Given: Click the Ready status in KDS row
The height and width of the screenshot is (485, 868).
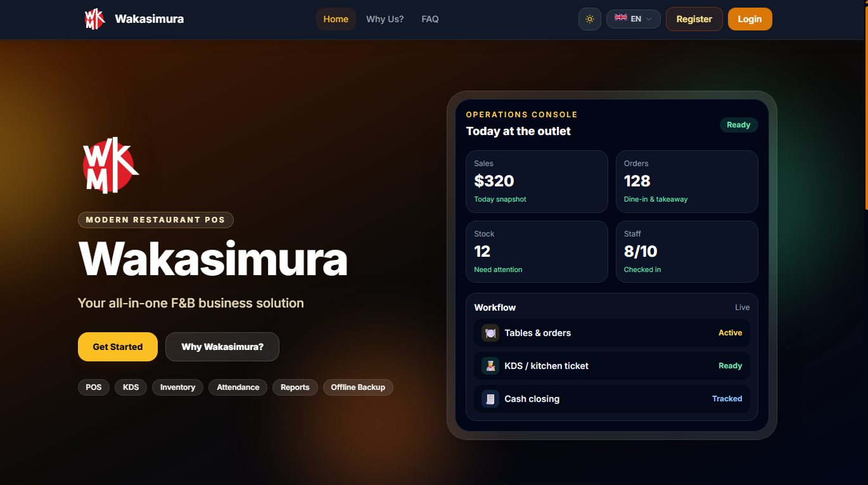Looking at the screenshot, I should coord(731,366).
